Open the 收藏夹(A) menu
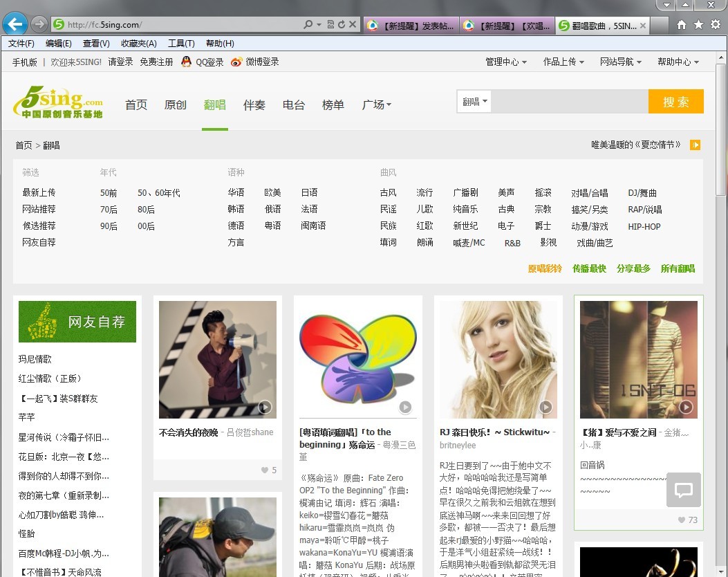This screenshot has height=577, width=728. tap(139, 44)
